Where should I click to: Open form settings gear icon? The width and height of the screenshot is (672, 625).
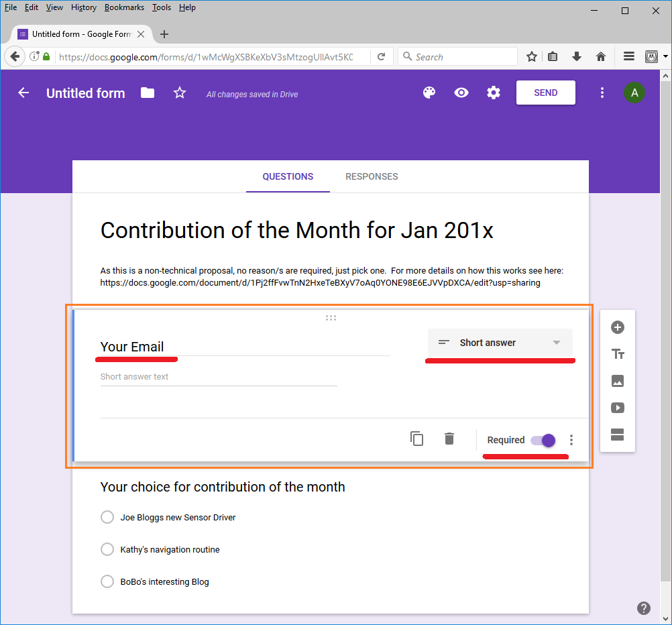point(494,93)
